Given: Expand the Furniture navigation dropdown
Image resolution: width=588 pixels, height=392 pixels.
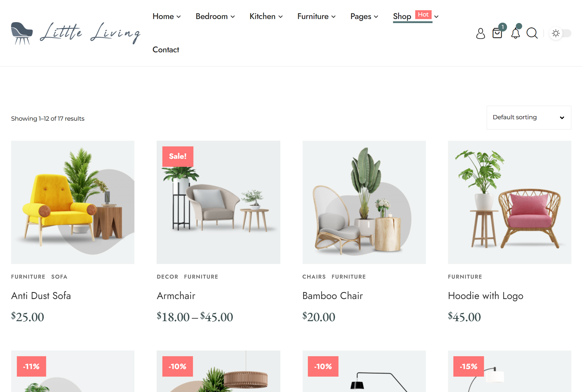Looking at the screenshot, I should pos(316,16).
